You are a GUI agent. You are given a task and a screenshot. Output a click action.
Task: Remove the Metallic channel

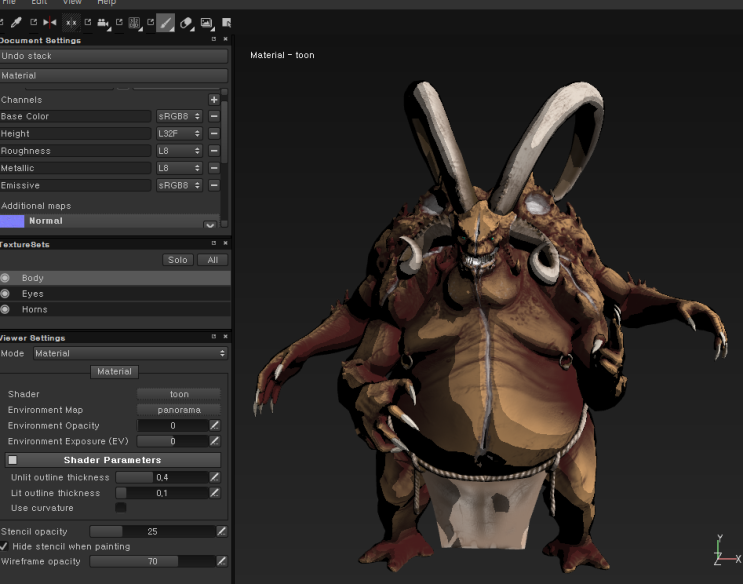click(214, 168)
